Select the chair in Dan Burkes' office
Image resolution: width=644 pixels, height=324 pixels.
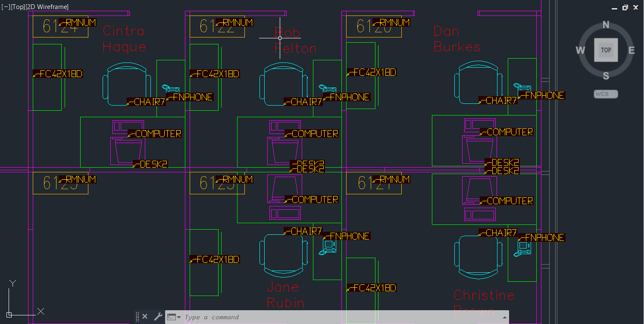(x=478, y=83)
